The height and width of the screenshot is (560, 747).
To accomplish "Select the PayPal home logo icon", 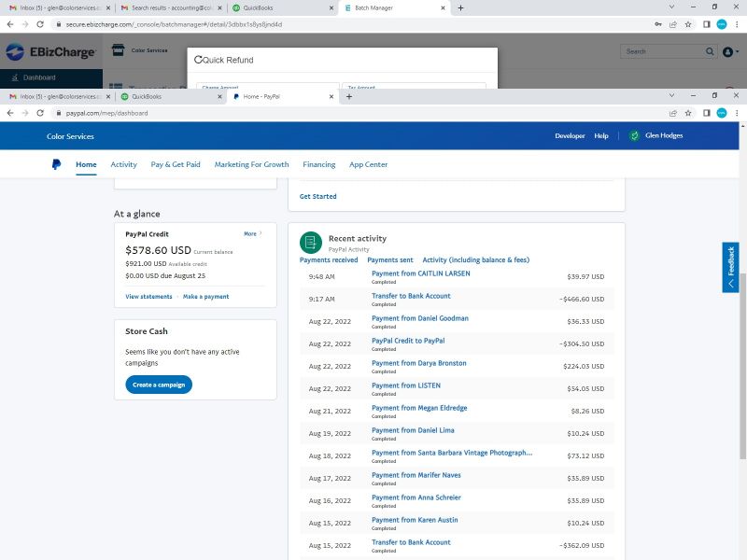I will pos(56,164).
